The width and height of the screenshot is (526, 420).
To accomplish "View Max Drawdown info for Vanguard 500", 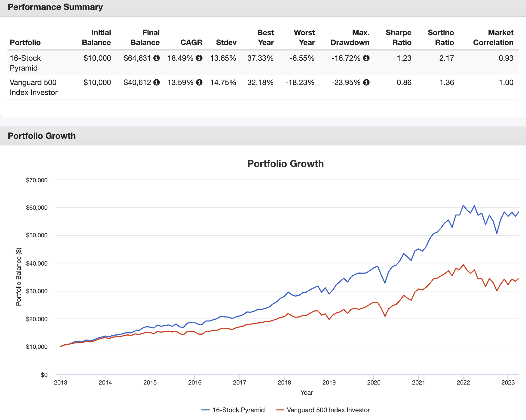I will [366, 82].
